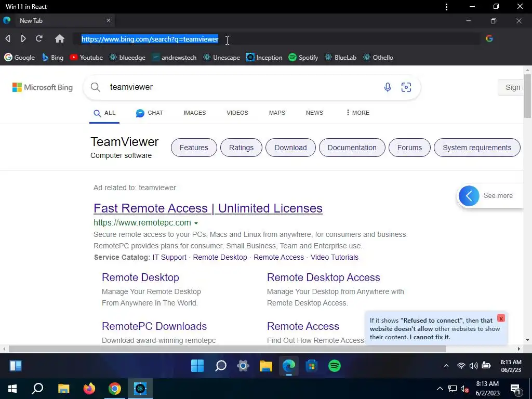This screenshot has height=399, width=532.
Task: Switch to the NEWS tab
Action: click(x=314, y=113)
